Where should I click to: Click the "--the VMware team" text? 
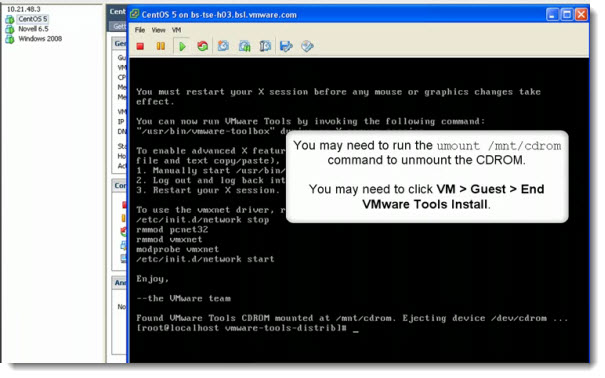coord(183,299)
